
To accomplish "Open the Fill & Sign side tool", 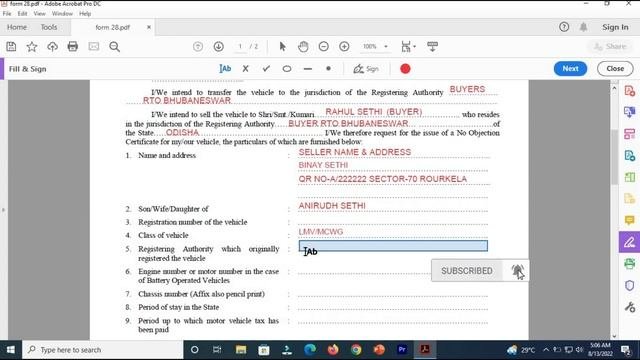I will pyautogui.click(x=629, y=242).
